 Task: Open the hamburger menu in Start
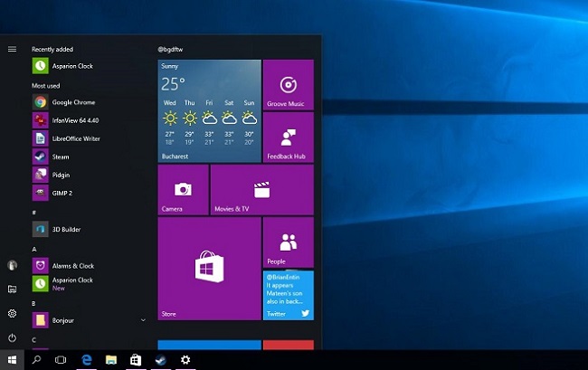pyautogui.click(x=12, y=49)
